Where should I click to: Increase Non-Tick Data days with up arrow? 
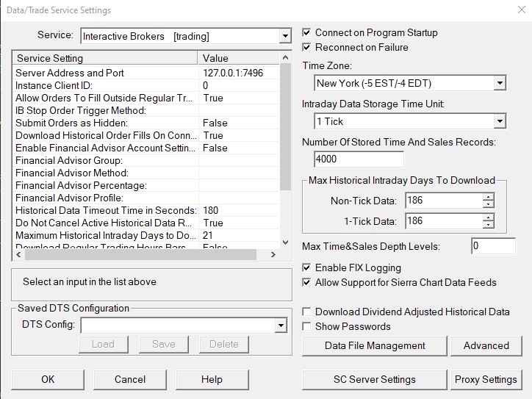[x=488, y=197]
